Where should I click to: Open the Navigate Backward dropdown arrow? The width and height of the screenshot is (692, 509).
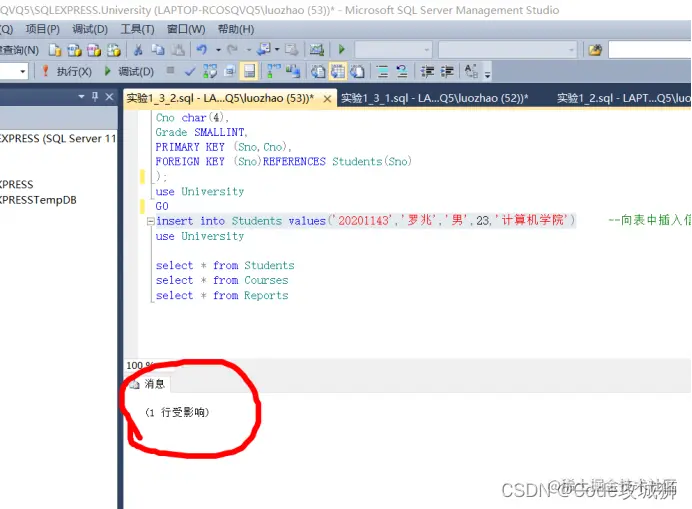[277, 49]
